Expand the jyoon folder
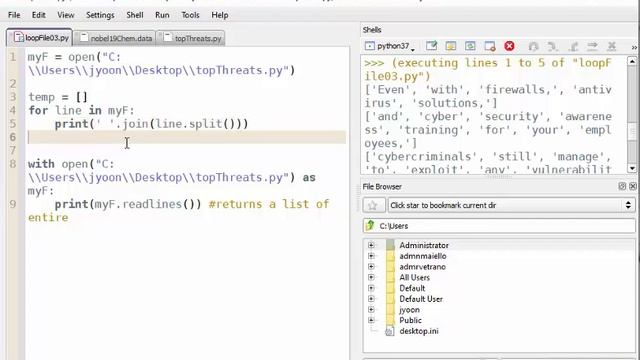 point(371,309)
